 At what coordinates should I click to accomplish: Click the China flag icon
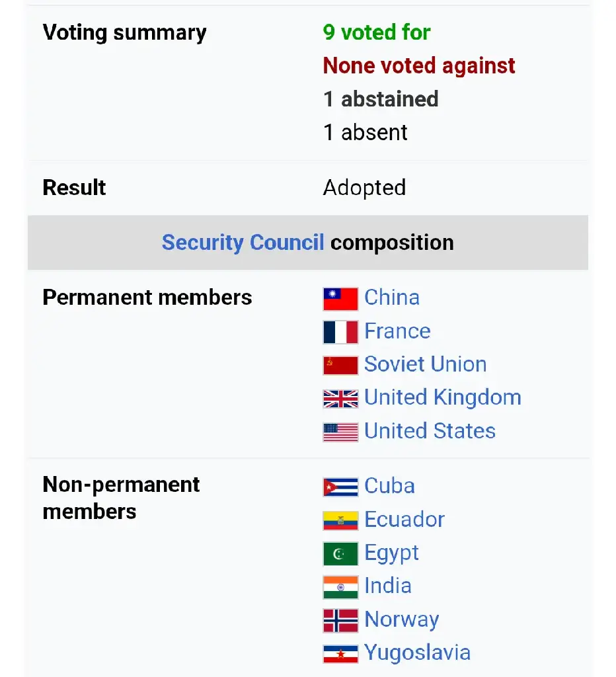click(x=340, y=299)
